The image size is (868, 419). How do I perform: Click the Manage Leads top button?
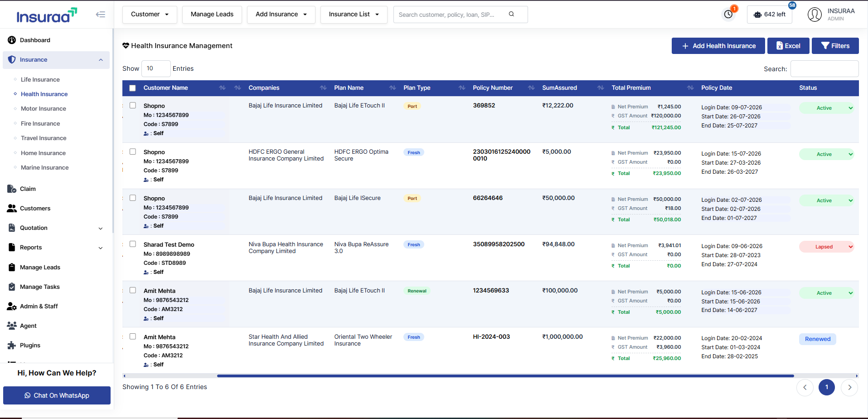[x=212, y=15]
